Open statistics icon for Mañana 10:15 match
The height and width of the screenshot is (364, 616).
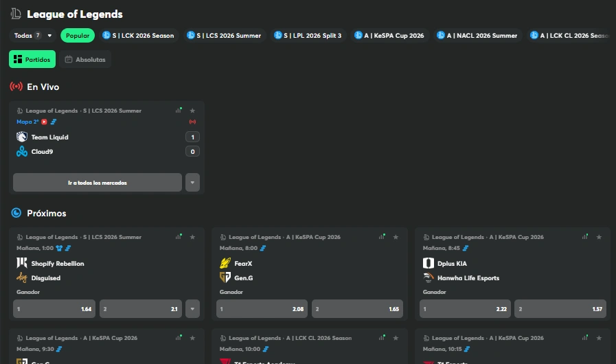tap(585, 338)
